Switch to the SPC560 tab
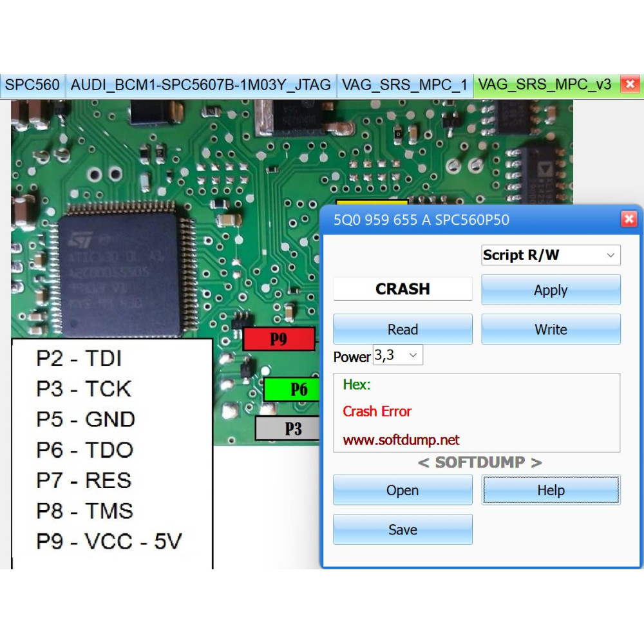 coord(32,85)
